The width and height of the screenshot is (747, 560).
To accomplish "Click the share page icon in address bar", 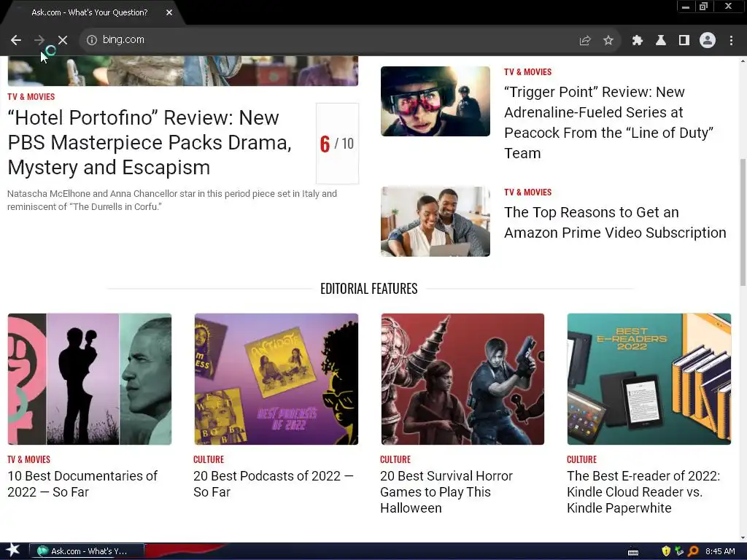I will tap(585, 41).
